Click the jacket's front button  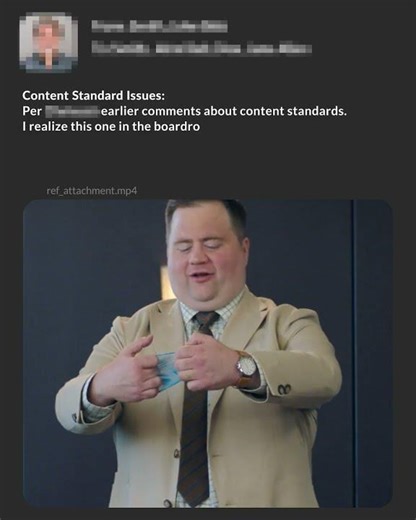(177, 453)
